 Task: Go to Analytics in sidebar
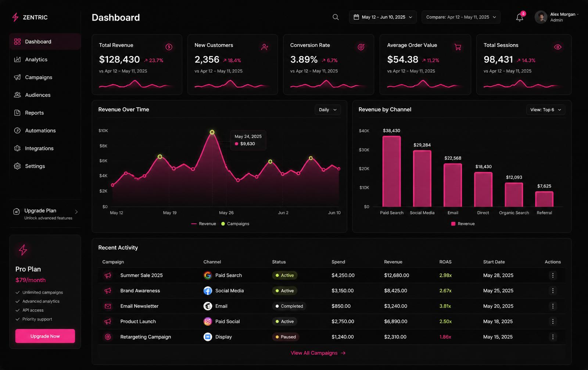click(x=45, y=59)
